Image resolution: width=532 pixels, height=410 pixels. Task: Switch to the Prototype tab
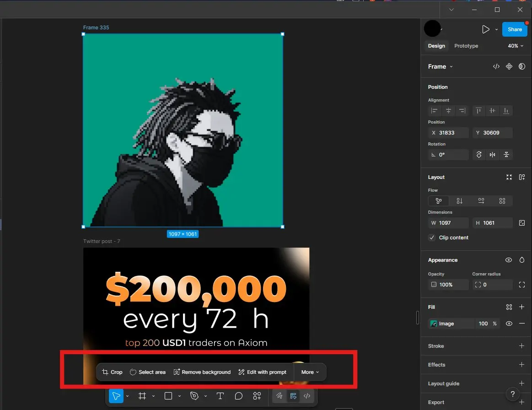[466, 46]
